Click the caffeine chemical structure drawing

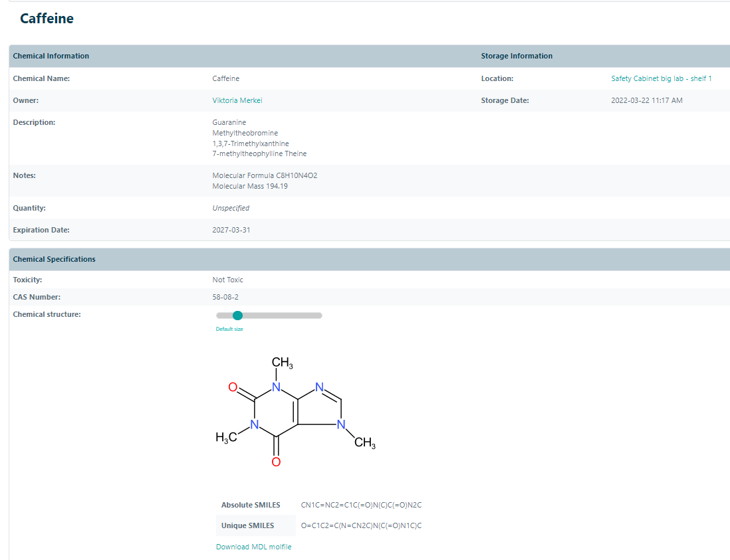coord(293,412)
